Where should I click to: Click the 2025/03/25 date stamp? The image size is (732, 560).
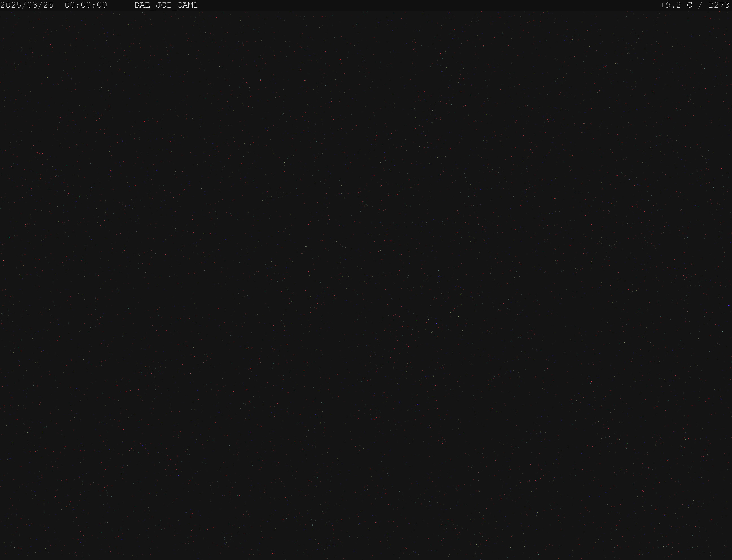tap(27, 5)
